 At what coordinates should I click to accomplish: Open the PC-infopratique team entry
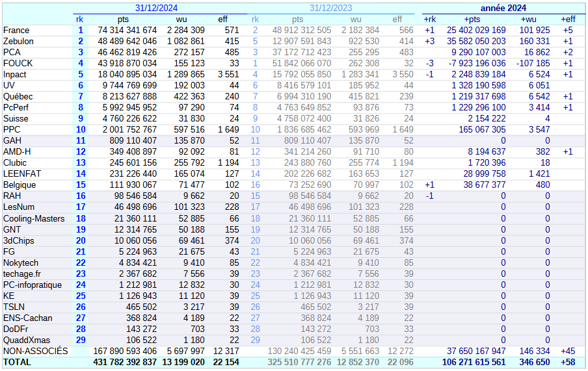33,285
